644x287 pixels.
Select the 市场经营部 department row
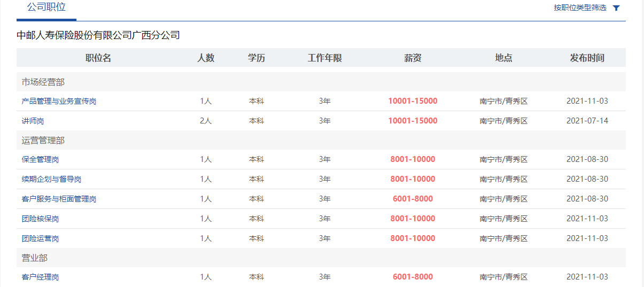pos(321,82)
